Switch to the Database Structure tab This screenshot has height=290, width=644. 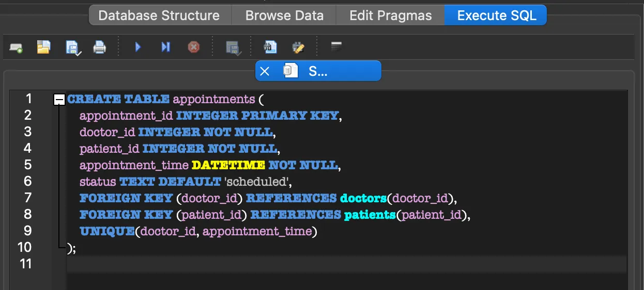pyautogui.click(x=159, y=15)
